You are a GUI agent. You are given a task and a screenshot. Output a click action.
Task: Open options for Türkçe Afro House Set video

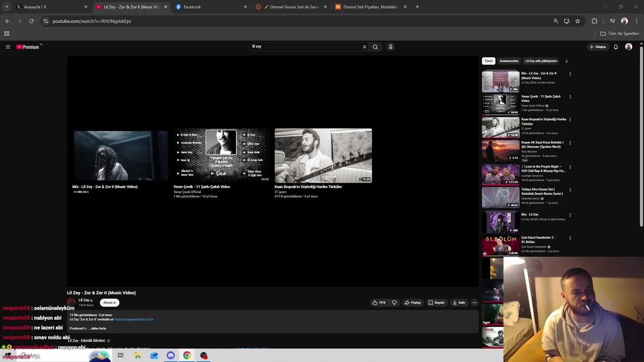[570, 190]
